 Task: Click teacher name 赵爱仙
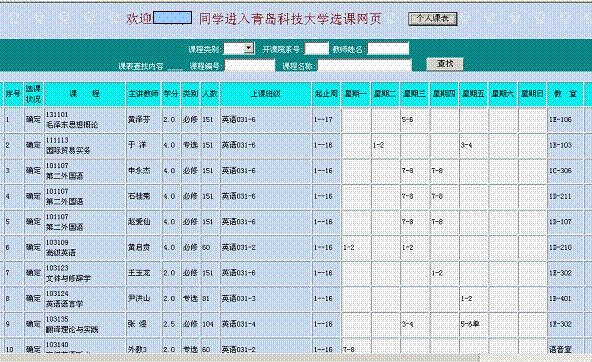point(139,222)
